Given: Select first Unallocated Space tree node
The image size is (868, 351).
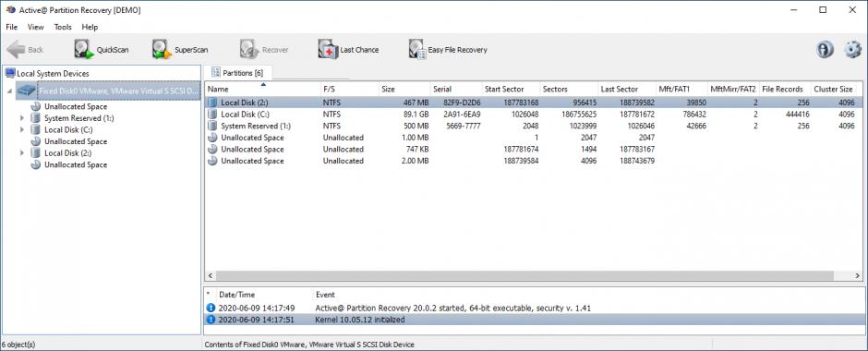Looking at the screenshot, I should click(76, 106).
